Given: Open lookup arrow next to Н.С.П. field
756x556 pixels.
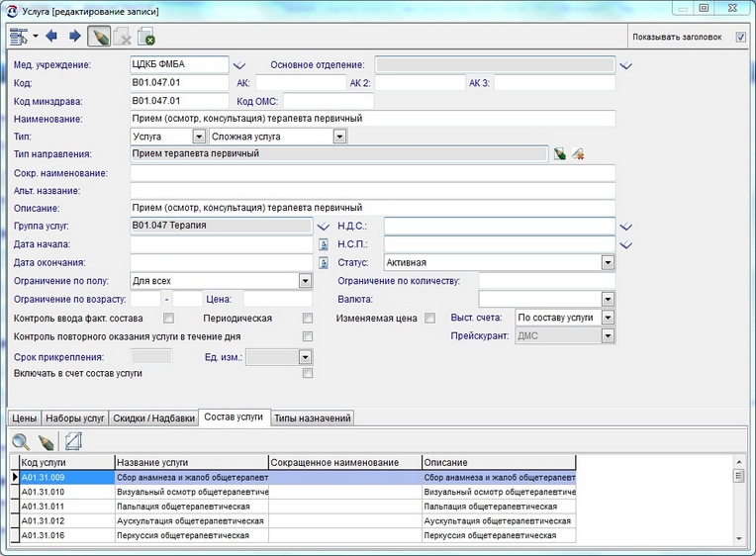Looking at the screenshot, I should (625, 244).
